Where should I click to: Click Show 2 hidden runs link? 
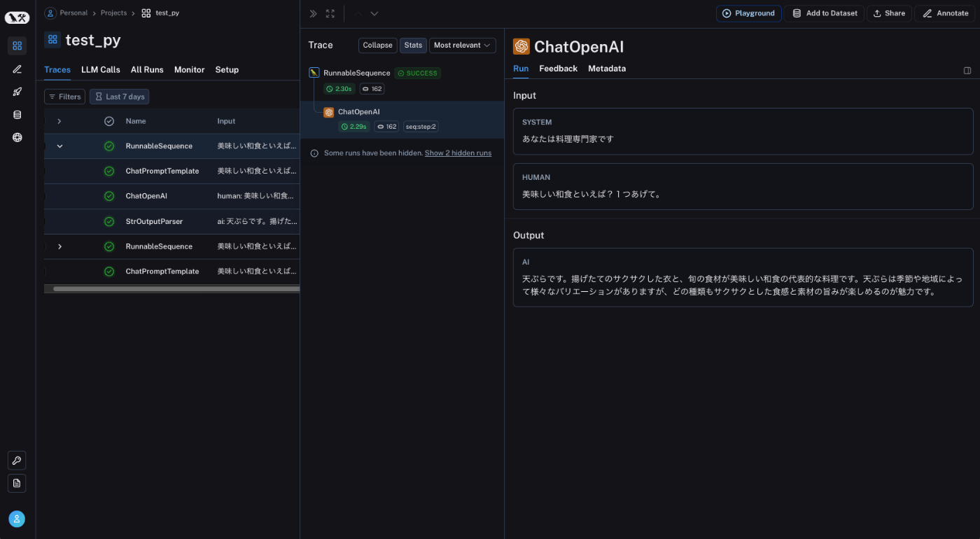pyautogui.click(x=458, y=153)
